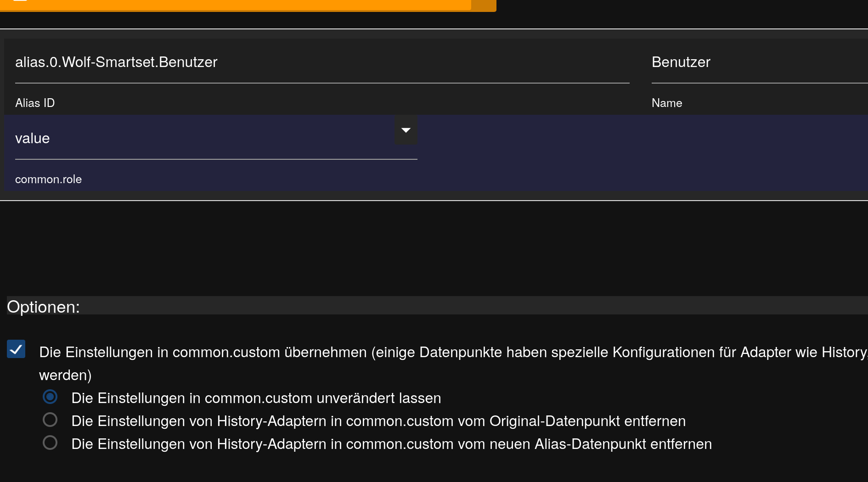
Task: Select the "vom neuen Alias-Datenpunkt entfernen" radio button
Action: (x=50, y=443)
